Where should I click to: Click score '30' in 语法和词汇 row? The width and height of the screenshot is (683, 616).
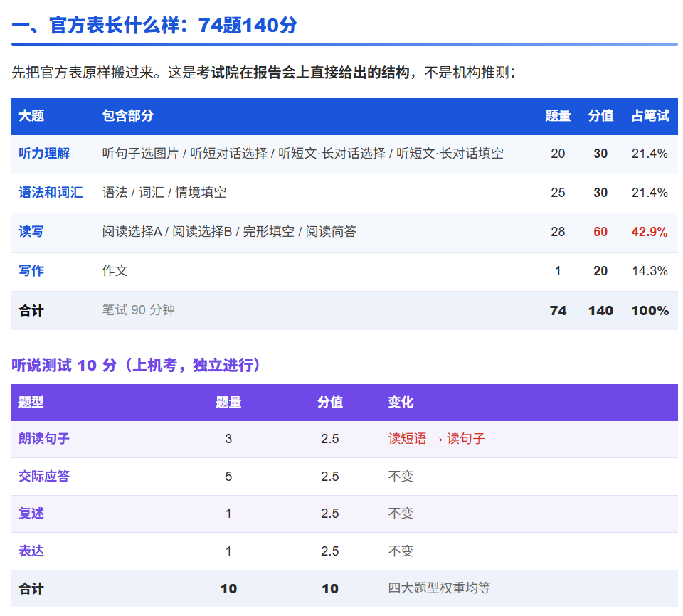[600, 193]
